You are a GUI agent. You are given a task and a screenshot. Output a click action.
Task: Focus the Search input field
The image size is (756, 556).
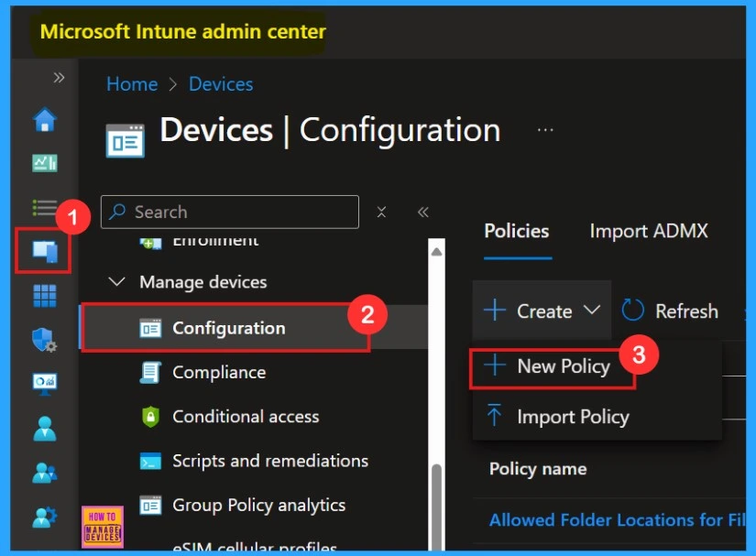[x=229, y=212]
